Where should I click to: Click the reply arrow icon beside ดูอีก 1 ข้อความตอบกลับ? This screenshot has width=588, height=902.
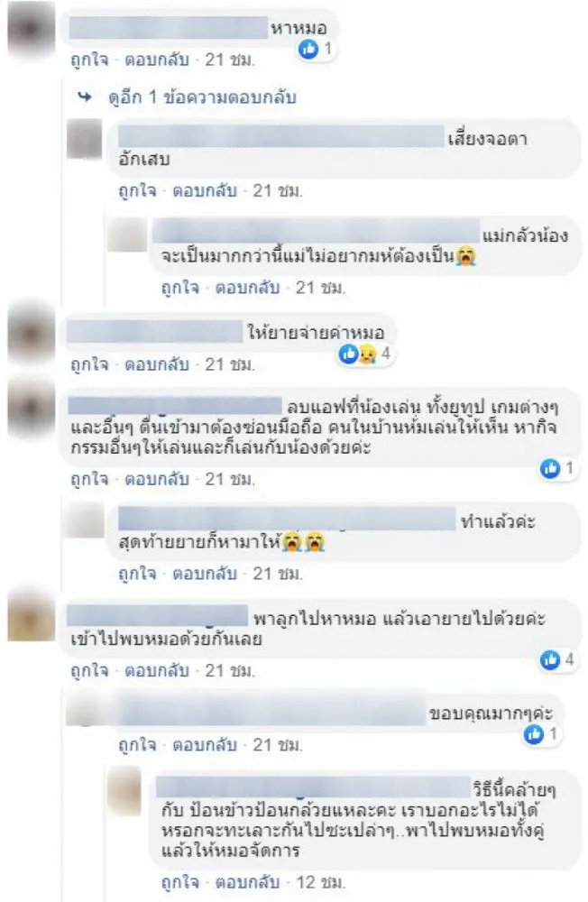[x=85, y=97]
